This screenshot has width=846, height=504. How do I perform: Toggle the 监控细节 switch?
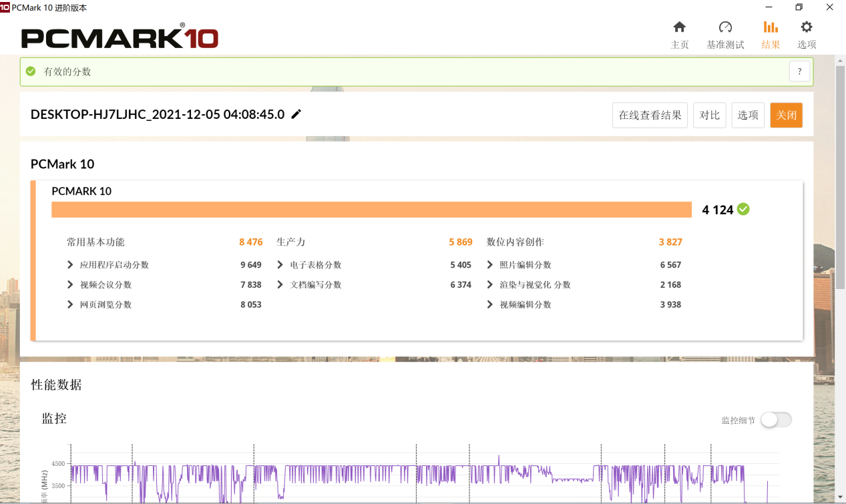pyautogui.click(x=776, y=420)
